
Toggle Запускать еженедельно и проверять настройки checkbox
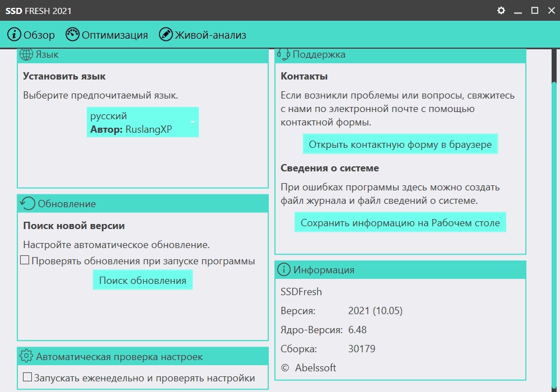(x=27, y=377)
